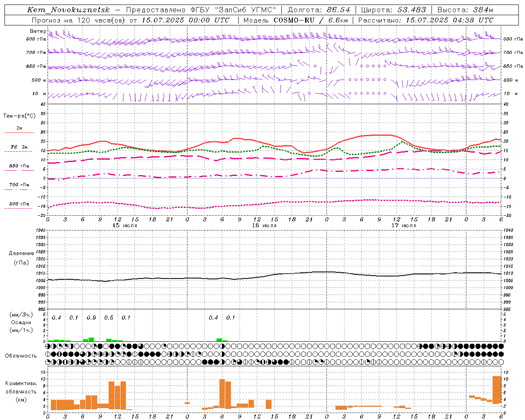Click the '850 гПа' temperature legend entry
Image resolution: width=525 pixels, height=420 pixels.
click(19, 166)
